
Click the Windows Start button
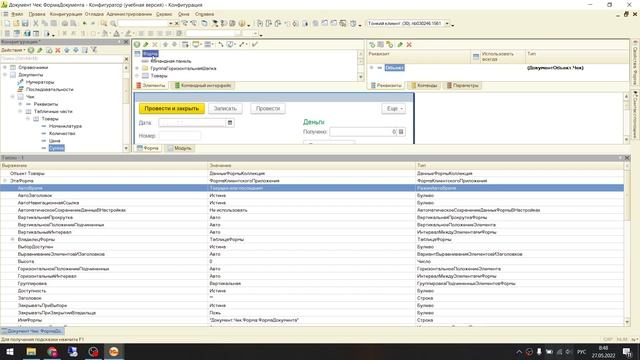pos(10,351)
